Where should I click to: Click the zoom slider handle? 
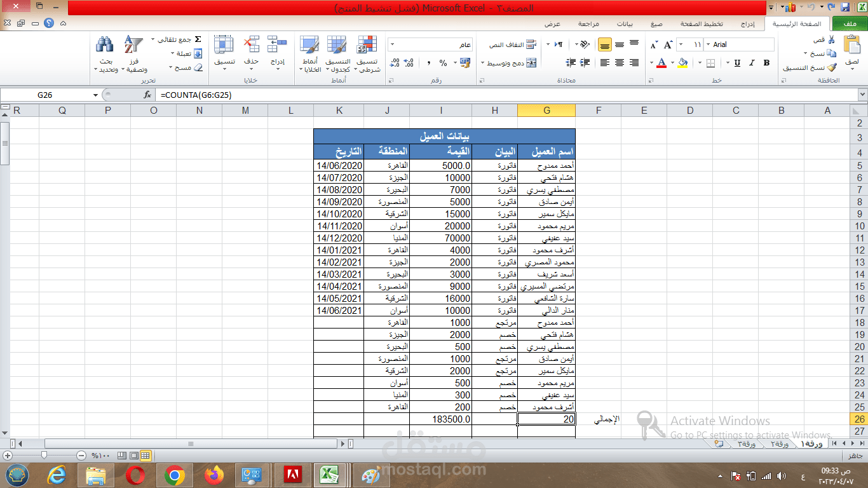pyautogui.click(x=44, y=456)
